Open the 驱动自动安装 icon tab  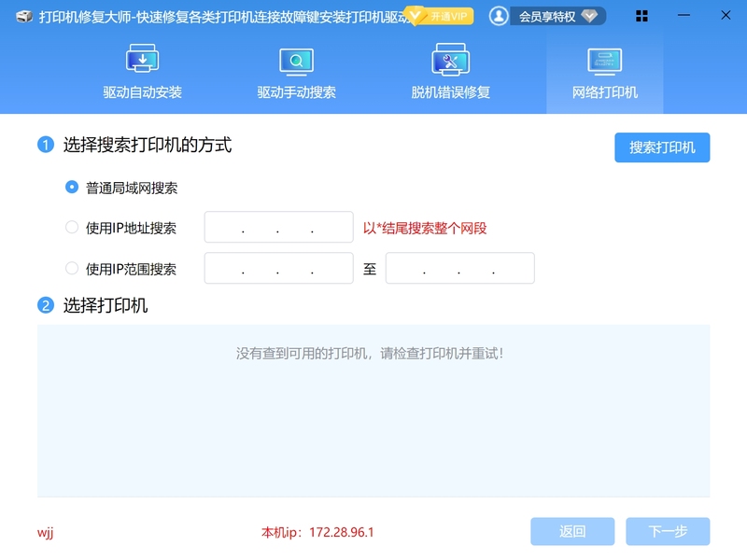tap(142, 59)
